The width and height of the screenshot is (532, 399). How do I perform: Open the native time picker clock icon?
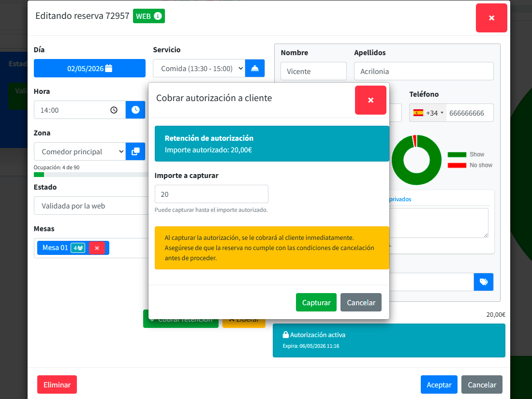point(114,110)
